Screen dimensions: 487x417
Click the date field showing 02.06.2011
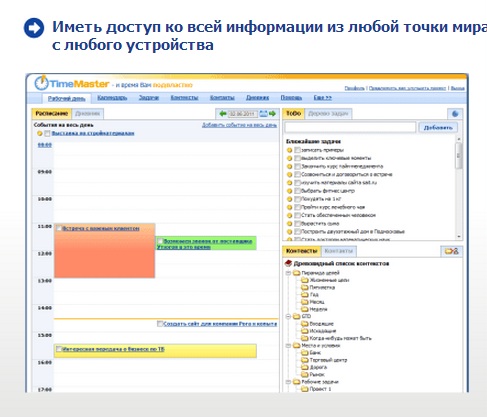[242, 114]
